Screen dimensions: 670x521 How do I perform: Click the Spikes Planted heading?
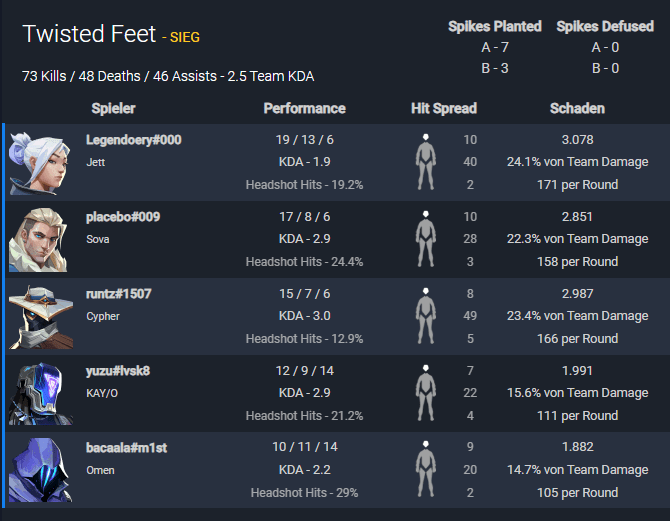click(495, 26)
